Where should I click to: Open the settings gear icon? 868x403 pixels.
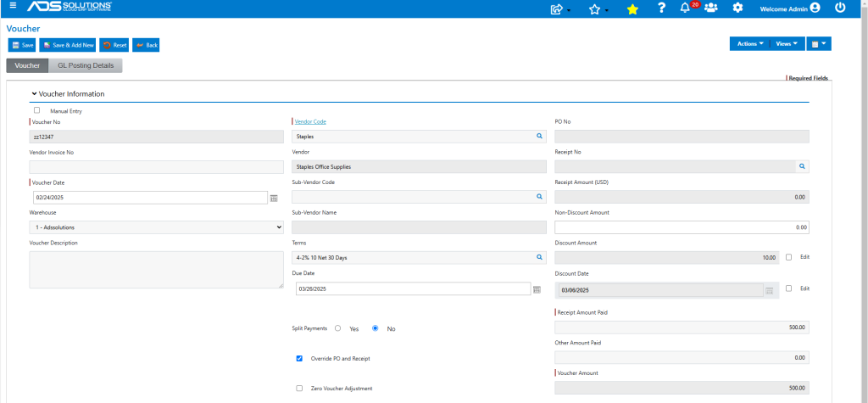[737, 8]
